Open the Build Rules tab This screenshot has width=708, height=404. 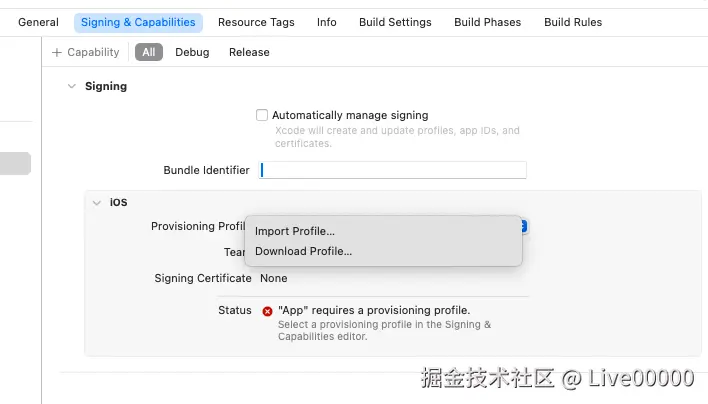coord(573,22)
